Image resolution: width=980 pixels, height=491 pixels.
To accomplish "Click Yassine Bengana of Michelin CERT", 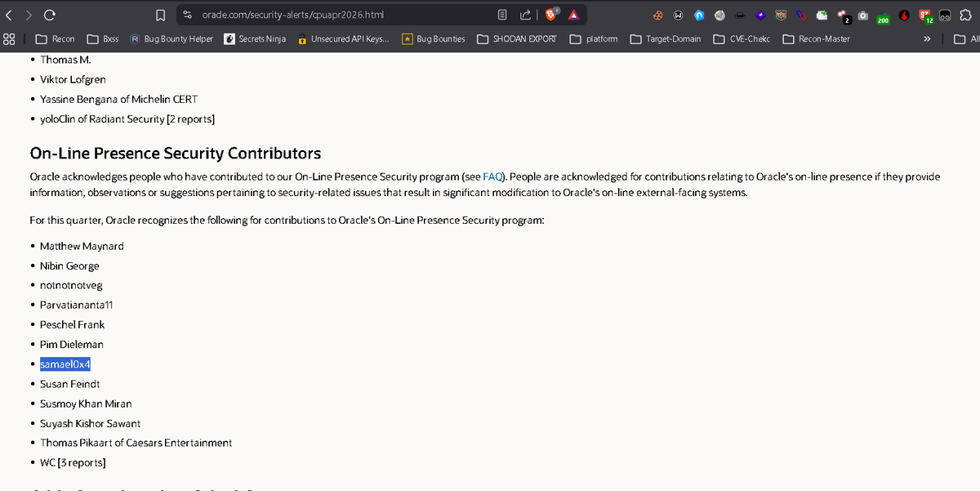I will coord(118,100).
